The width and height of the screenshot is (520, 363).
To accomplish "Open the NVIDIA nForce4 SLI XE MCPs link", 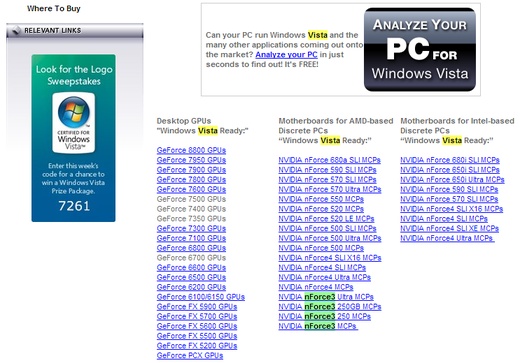I will (450, 229).
